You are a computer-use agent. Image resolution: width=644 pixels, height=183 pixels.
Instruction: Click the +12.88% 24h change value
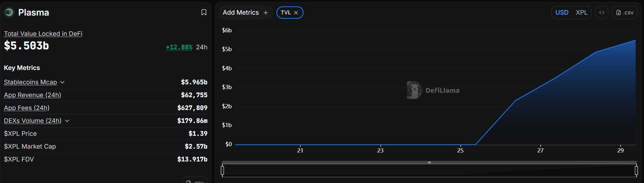coord(179,47)
